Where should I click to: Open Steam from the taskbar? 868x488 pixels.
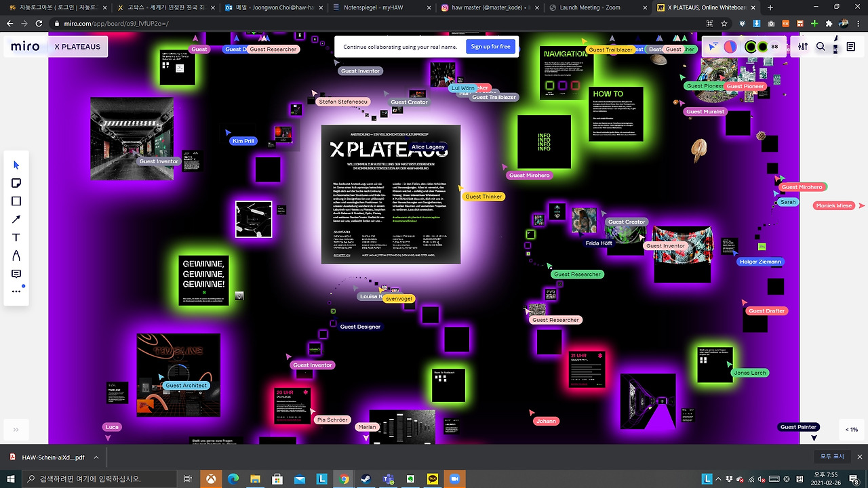point(366,479)
